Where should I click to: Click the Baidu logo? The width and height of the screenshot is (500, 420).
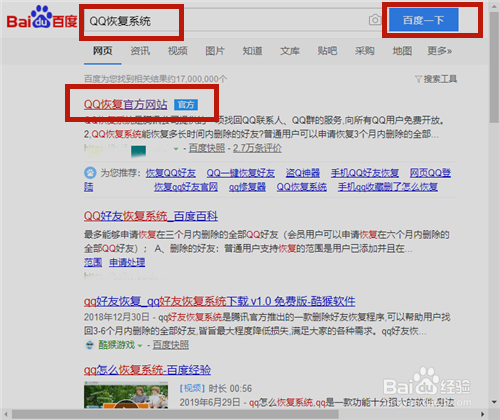(x=42, y=17)
